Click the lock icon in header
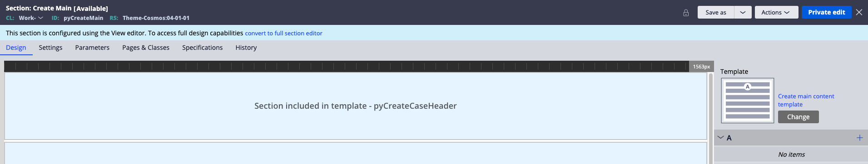Screen dimensions: 868x164 pos(686,13)
